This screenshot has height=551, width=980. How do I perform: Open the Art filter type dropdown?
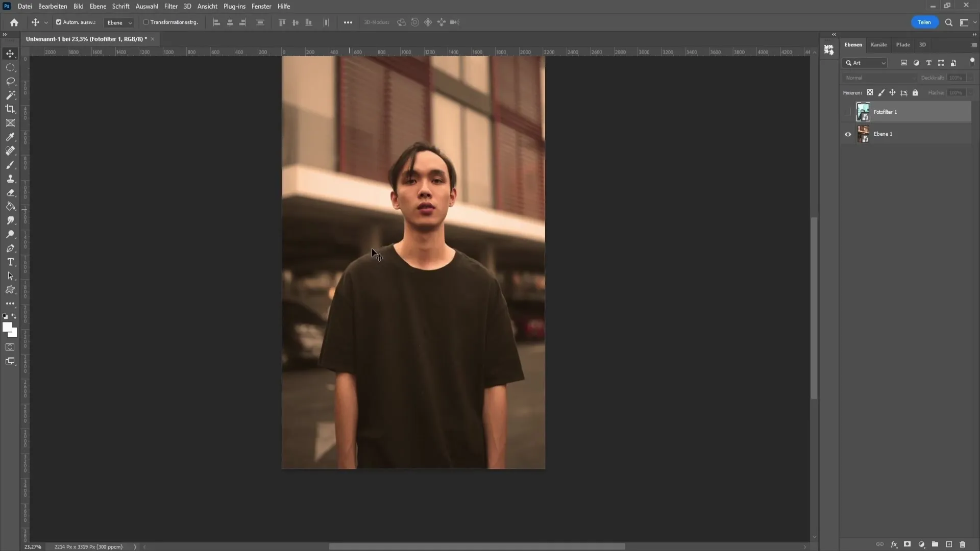point(865,63)
